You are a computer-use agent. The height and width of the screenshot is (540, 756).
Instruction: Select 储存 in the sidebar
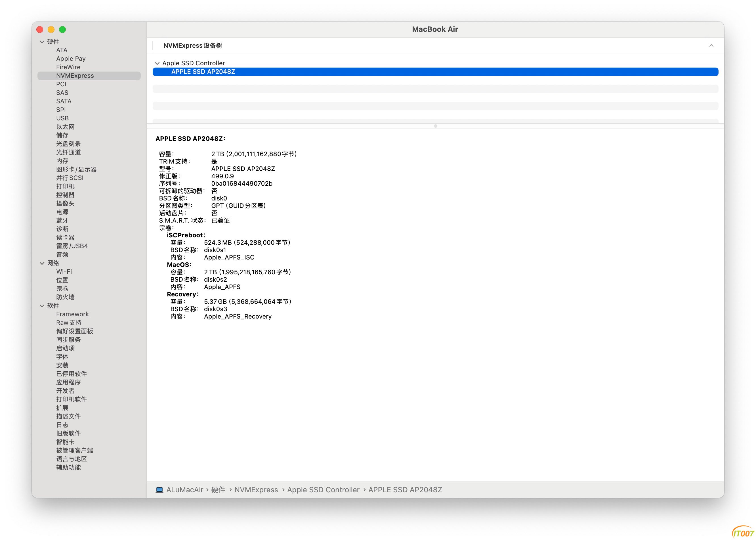click(x=62, y=135)
